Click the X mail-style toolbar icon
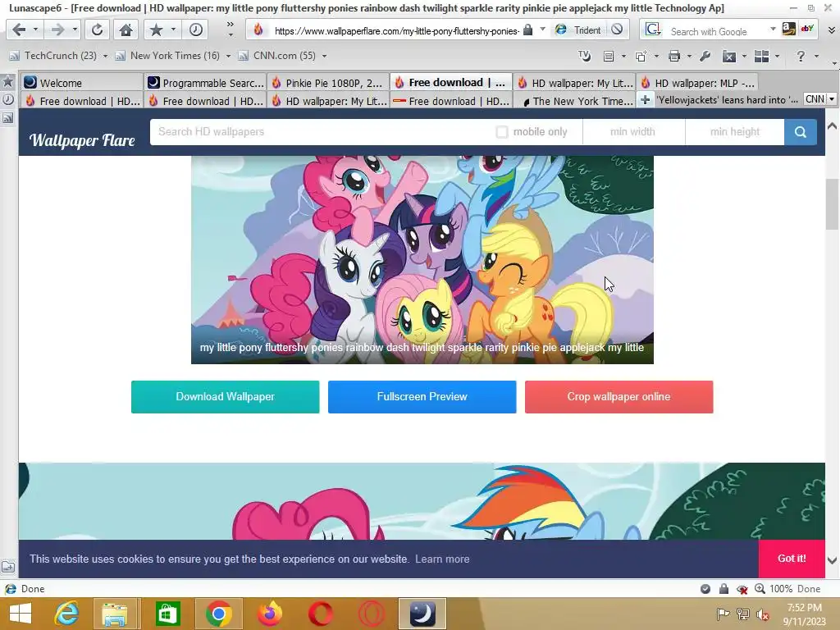Screen dimensions: 840x630 coord(728,56)
